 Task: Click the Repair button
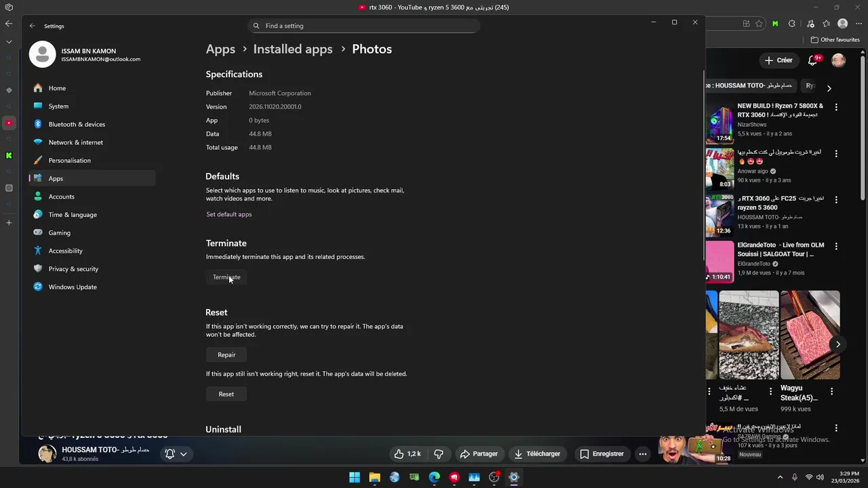point(226,354)
